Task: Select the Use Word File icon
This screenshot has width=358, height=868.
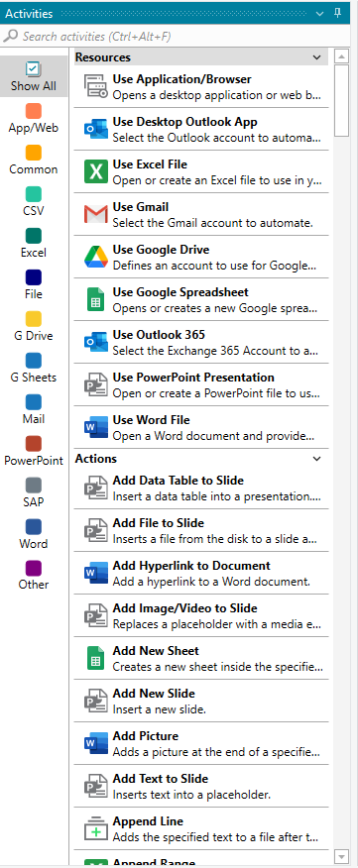Action: tap(96, 427)
